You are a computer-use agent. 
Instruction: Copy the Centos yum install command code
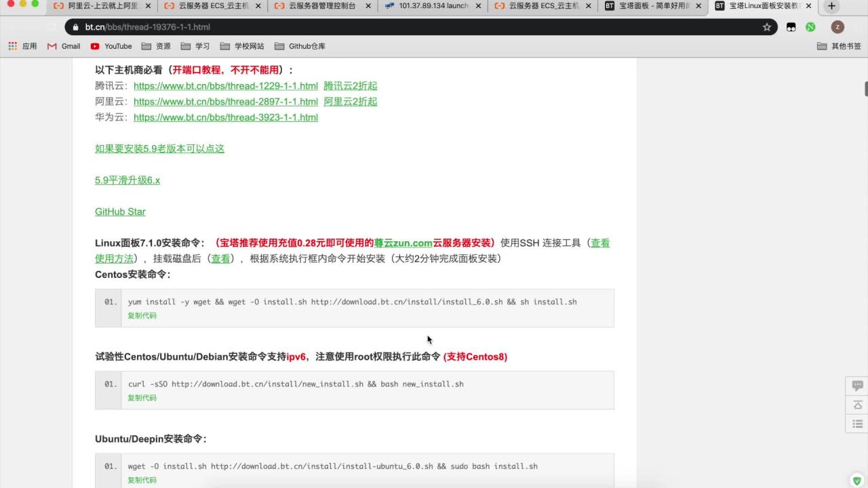coord(142,316)
